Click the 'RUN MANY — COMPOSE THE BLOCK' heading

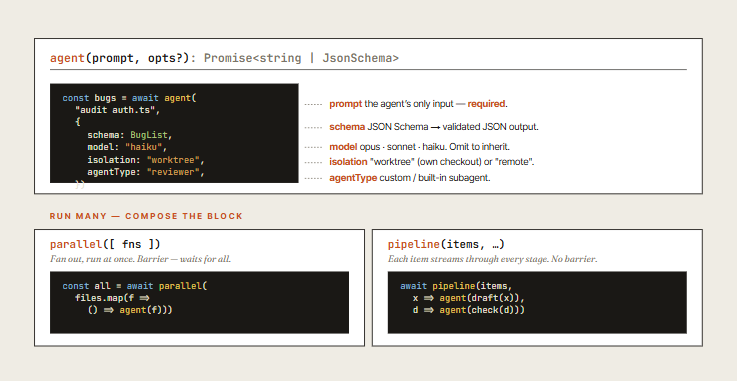coord(146,216)
